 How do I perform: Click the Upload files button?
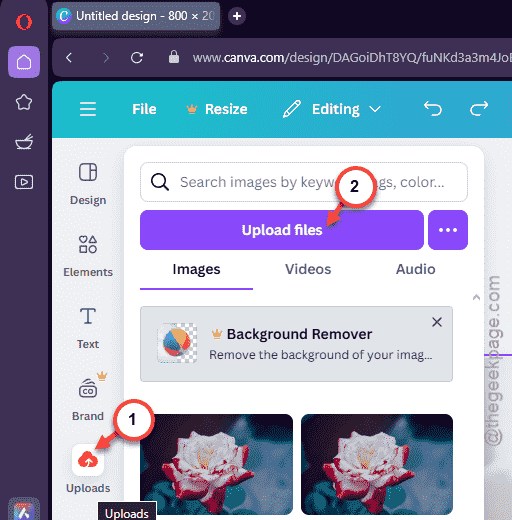(282, 230)
